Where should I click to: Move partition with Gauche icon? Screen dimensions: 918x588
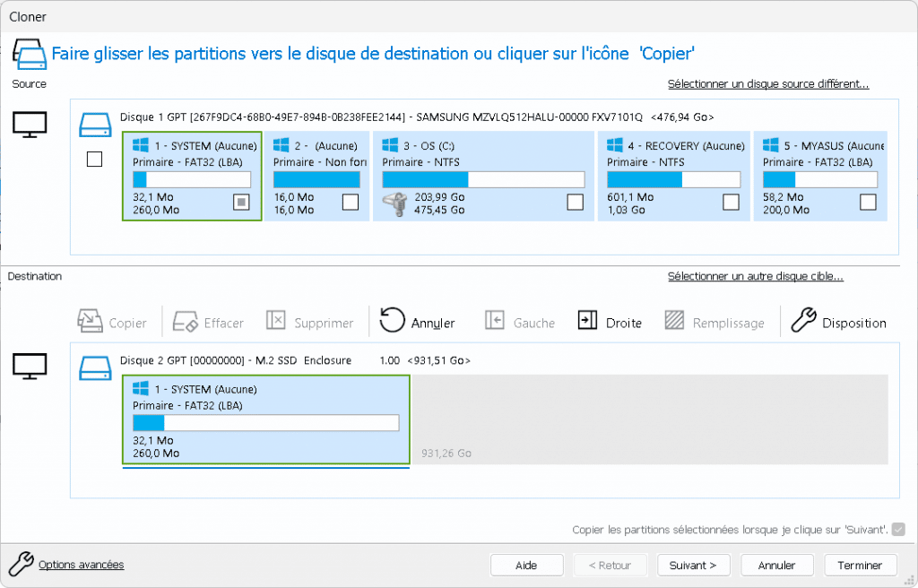[x=495, y=322]
